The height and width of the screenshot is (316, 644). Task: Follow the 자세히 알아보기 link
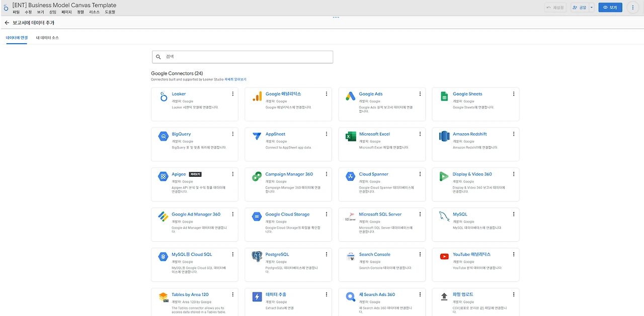[235, 79]
